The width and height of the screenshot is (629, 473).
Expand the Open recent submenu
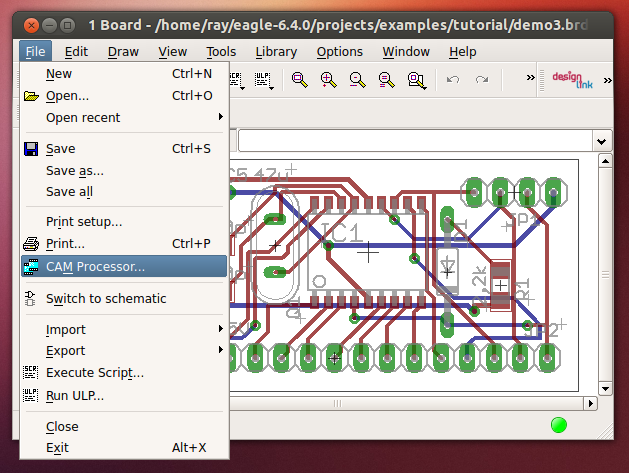(x=124, y=118)
